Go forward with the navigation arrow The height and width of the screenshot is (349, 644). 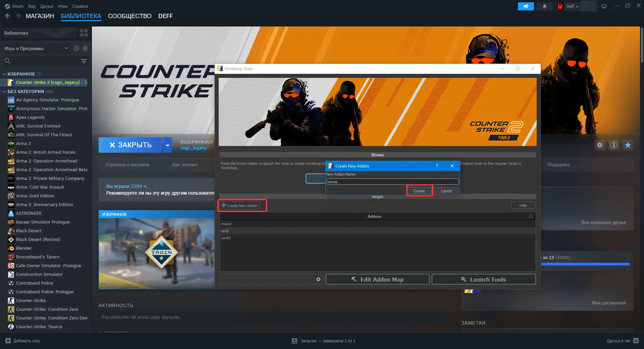pos(18,16)
